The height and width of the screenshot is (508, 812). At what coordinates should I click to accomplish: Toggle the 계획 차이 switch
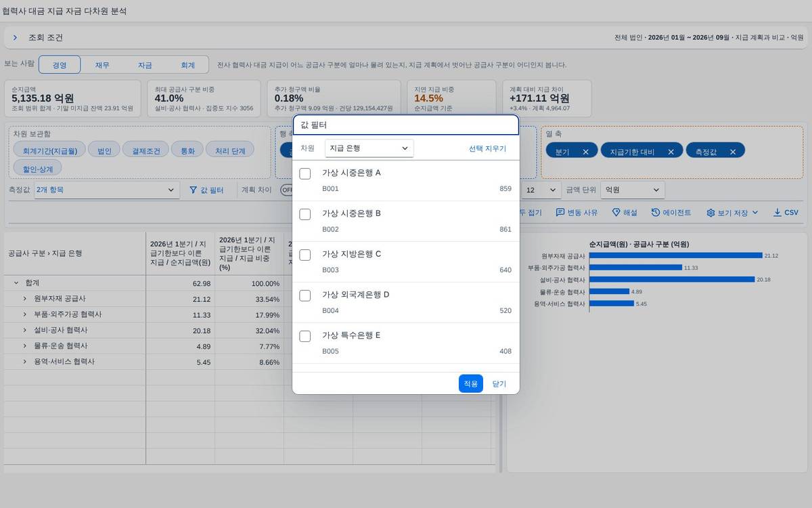[x=286, y=190]
